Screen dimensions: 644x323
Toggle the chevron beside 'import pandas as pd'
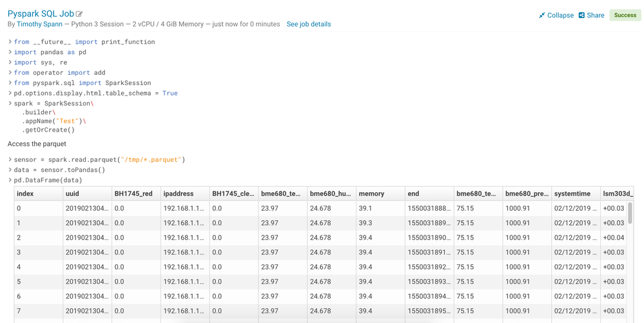coord(10,52)
